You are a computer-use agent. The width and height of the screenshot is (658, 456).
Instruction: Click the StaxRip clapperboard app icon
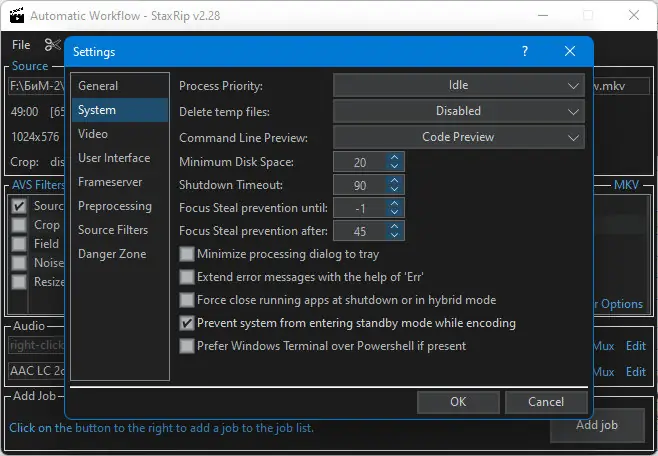(14, 16)
